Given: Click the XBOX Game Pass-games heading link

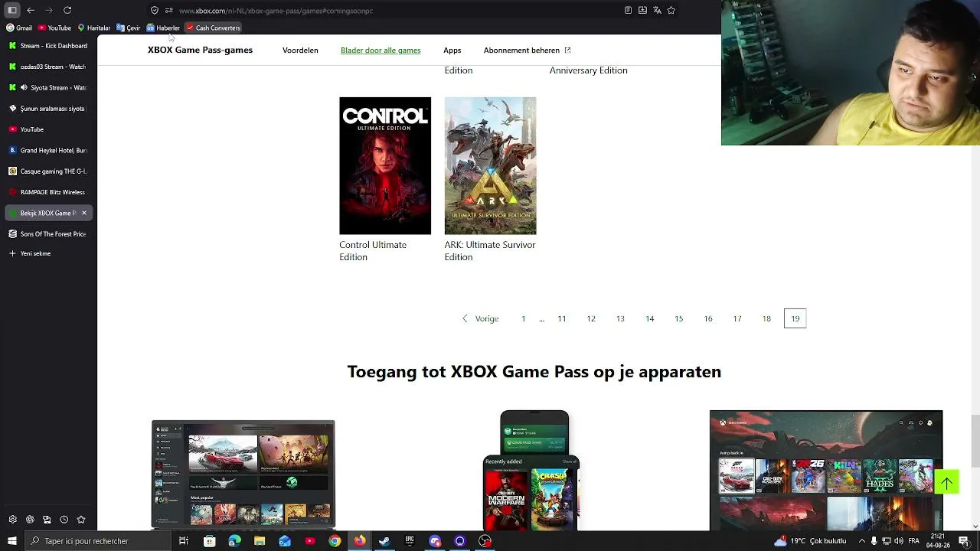Looking at the screenshot, I should 200,50.
